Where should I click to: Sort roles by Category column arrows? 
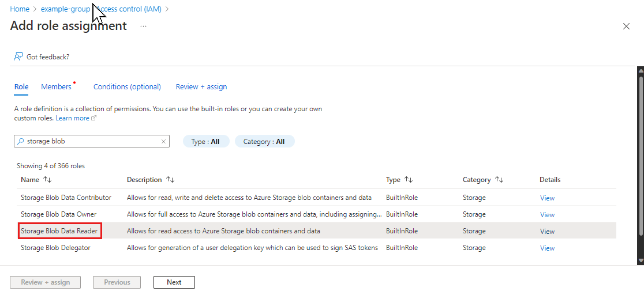click(x=499, y=180)
